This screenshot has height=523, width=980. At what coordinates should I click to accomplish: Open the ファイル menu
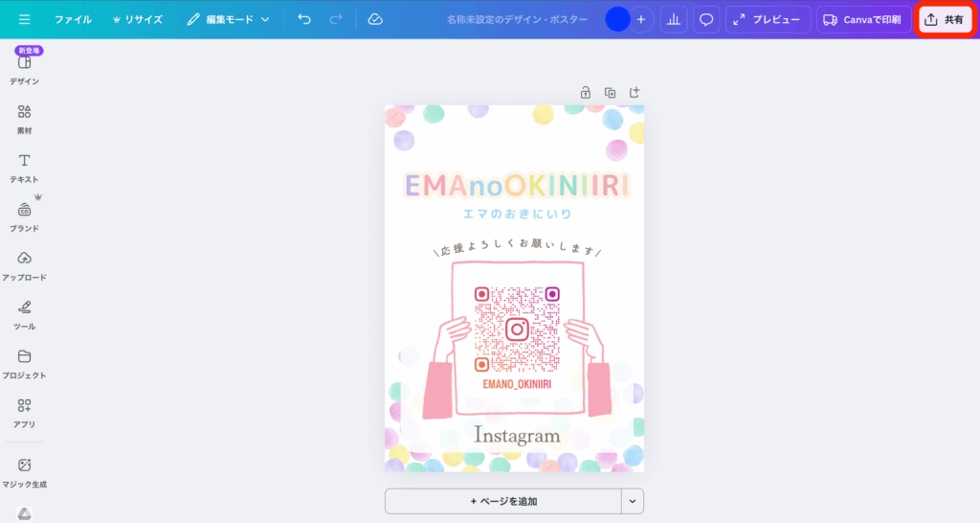click(73, 19)
